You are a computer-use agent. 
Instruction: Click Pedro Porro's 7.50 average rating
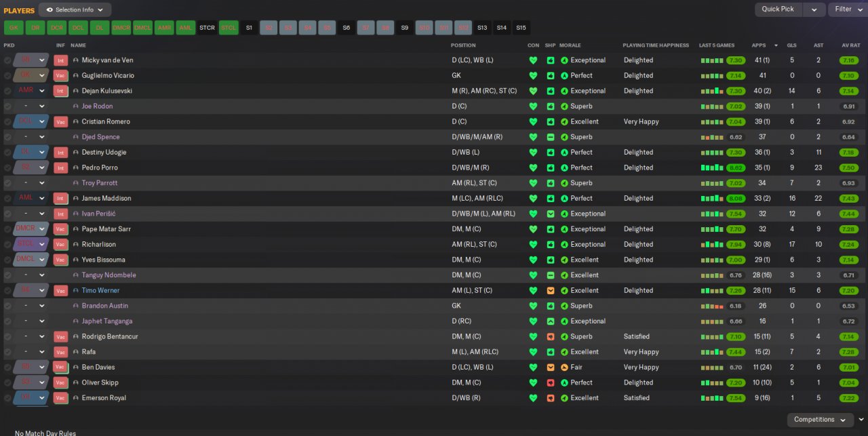tap(848, 167)
